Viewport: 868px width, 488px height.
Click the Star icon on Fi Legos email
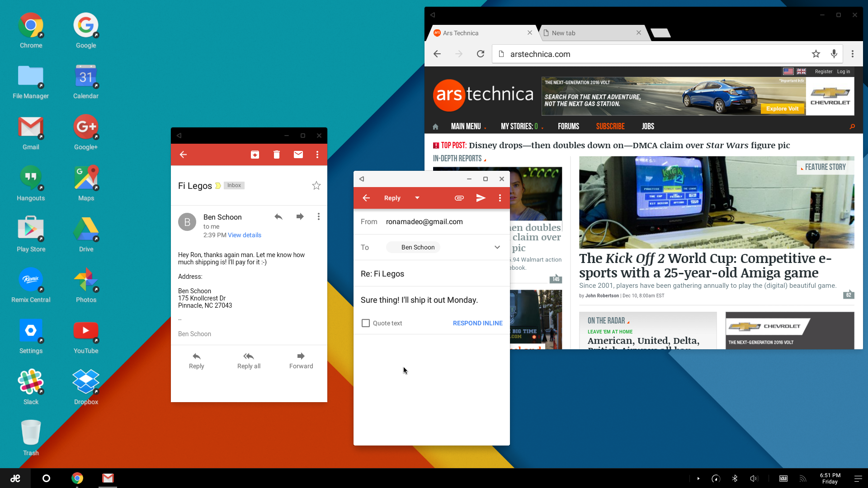[316, 185]
